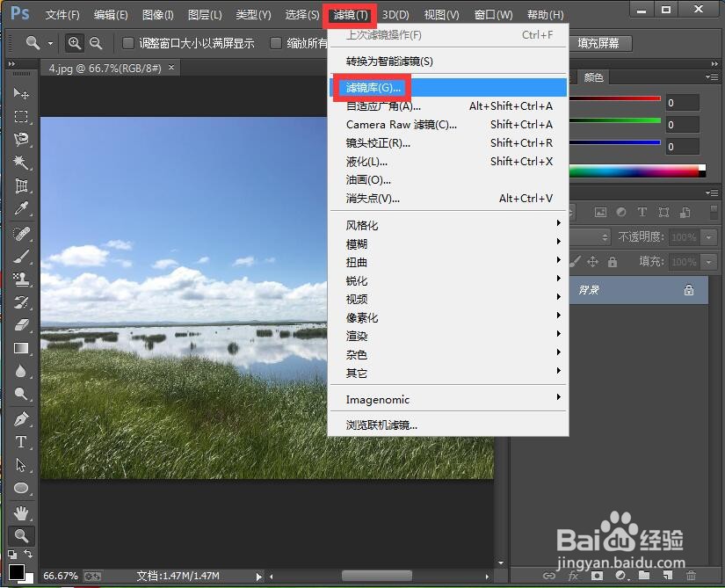Pick the Eyedropper tool
This screenshot has height=588, width=725.
pyautogui.click(x=22, y=209)
